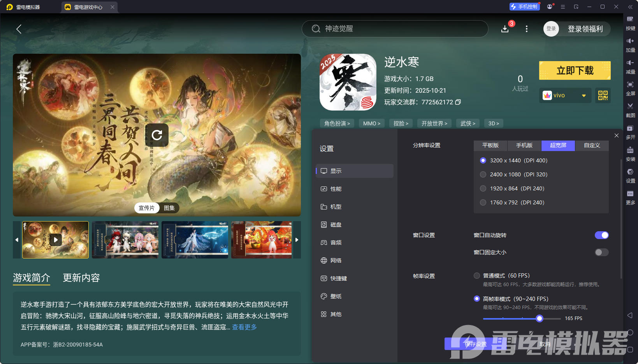Open the 磁盘 settings section

pyautogui.click(x=355, y=225)
